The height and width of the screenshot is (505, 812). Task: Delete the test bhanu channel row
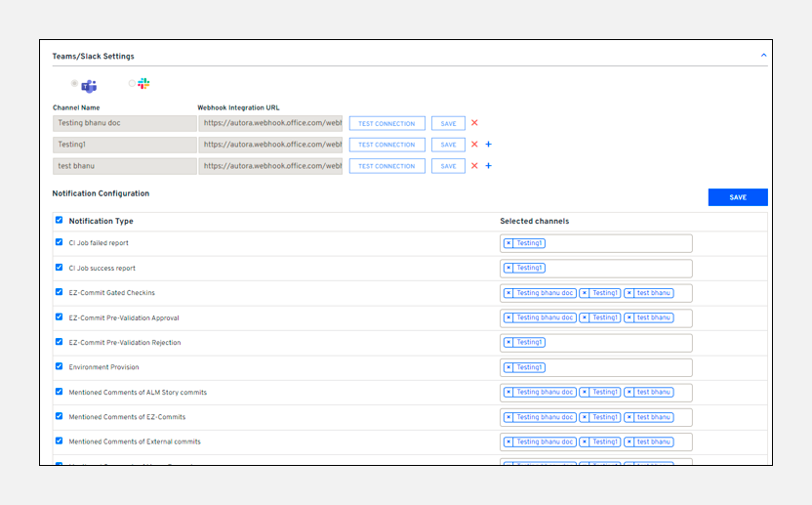coord(474,166)
